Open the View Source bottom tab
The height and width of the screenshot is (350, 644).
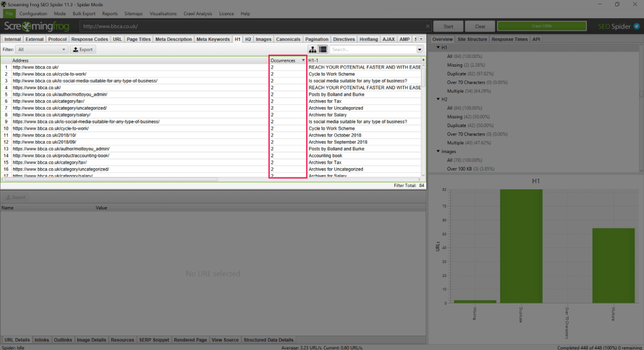click(225, 340)
